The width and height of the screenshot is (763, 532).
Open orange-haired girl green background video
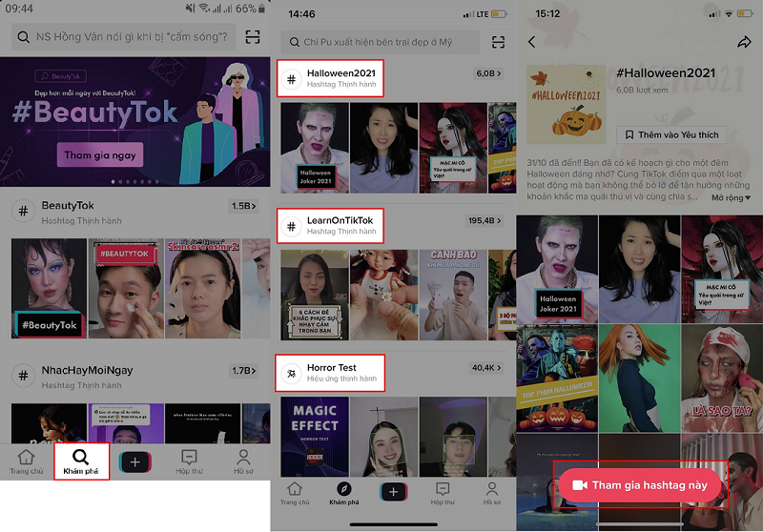(x=639, y=379)
